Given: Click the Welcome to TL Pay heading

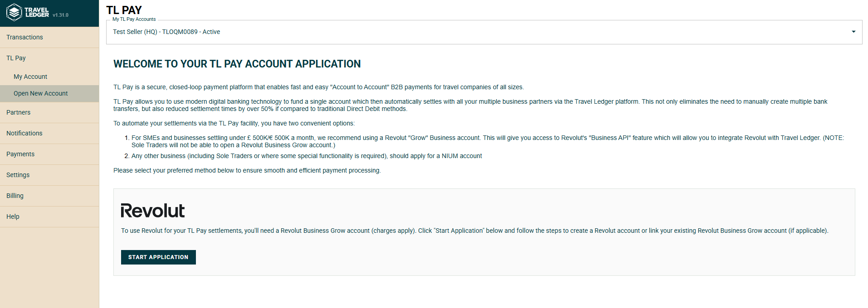Looking at the screenshot, I should [x=237, y=64].
